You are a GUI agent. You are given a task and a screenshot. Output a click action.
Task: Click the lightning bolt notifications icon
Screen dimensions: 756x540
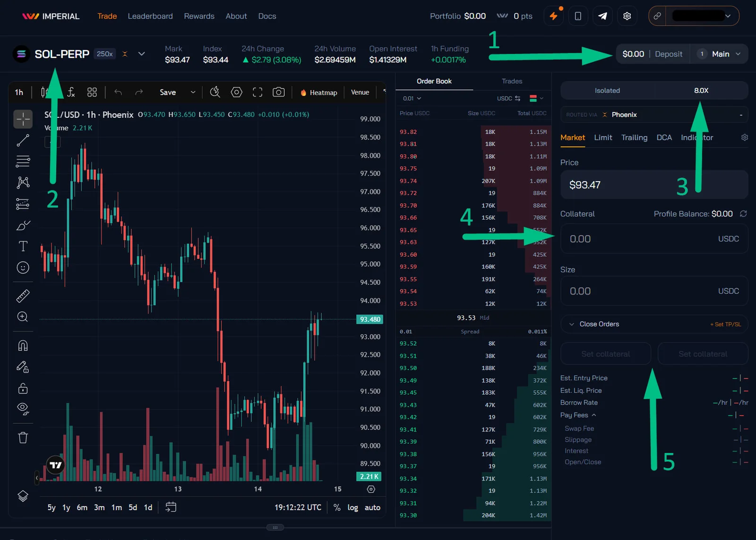click(x=553, y=16)
